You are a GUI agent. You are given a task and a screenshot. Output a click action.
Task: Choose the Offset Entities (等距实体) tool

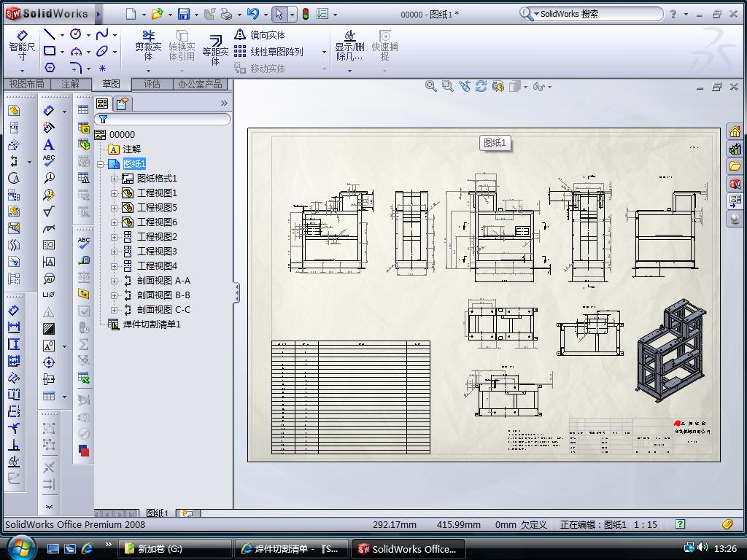215,47
